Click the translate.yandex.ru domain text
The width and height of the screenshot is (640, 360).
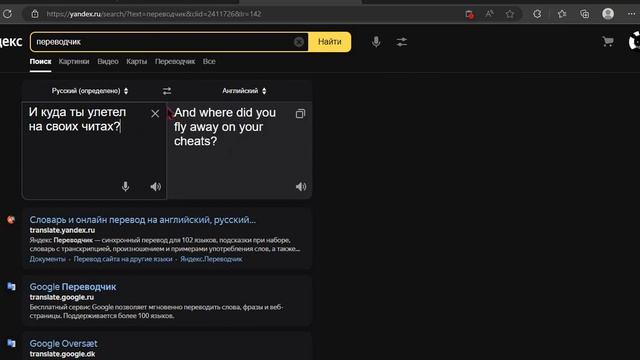pyautogui.click(x=62, y=230)
